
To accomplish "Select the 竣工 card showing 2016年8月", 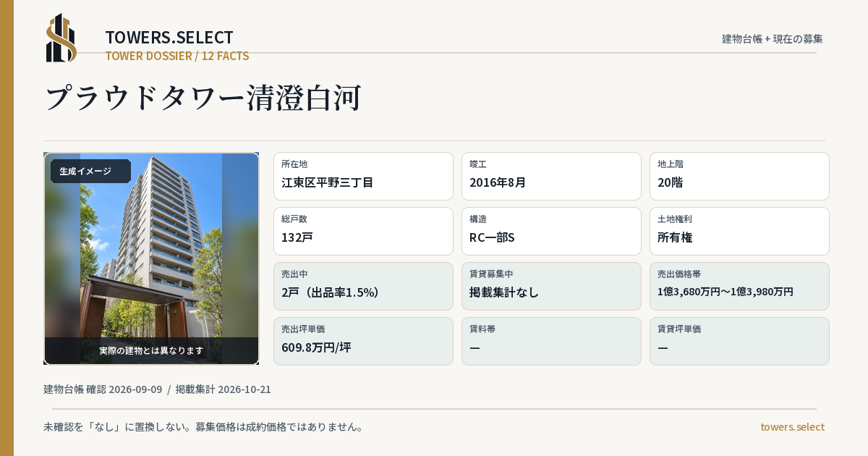I will tap(551, 176).
